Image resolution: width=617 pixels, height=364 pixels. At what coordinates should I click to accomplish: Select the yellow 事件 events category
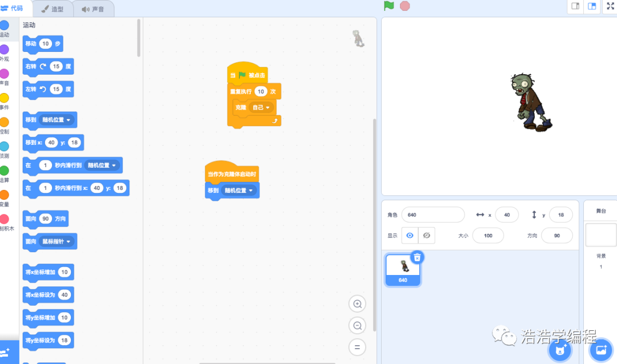(5, 98)
